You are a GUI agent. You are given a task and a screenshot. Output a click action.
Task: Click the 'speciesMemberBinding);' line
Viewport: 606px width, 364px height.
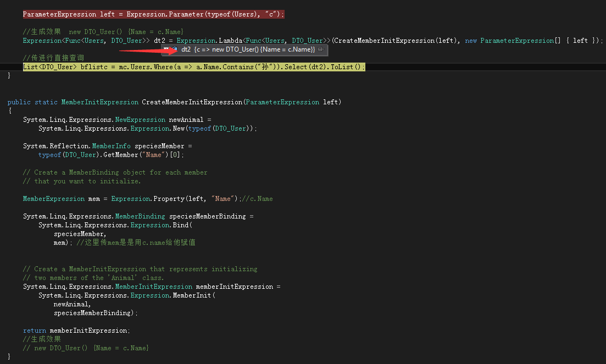point(96,313)
